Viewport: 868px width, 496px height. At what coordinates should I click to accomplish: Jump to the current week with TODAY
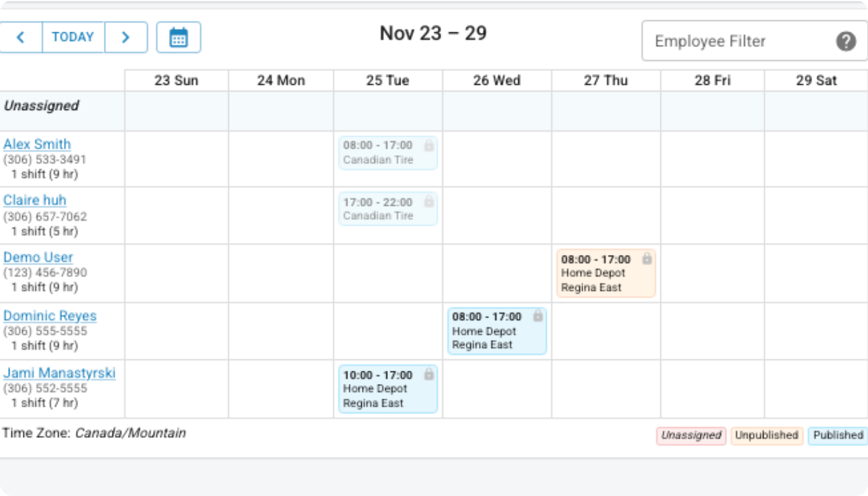click(73, 37)
